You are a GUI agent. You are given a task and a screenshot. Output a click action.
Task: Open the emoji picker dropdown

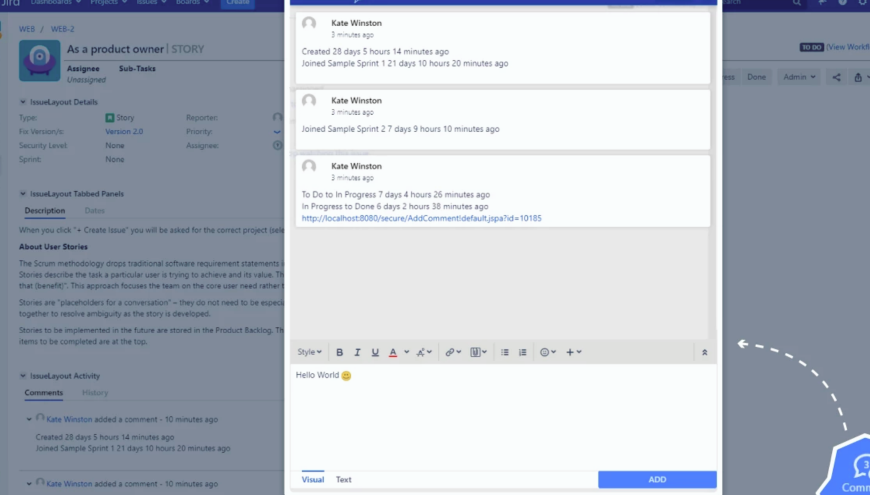click(x=548, y=352)
